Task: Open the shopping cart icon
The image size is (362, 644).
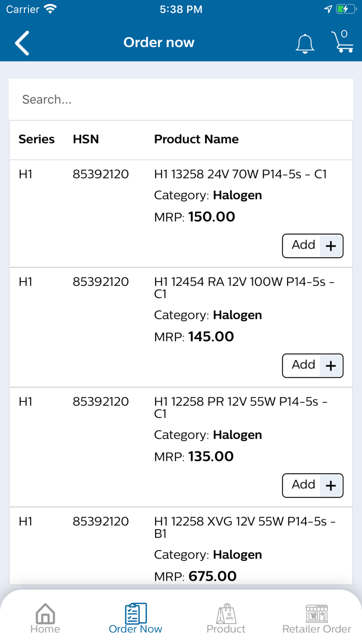Action: (x=342, y=45)
